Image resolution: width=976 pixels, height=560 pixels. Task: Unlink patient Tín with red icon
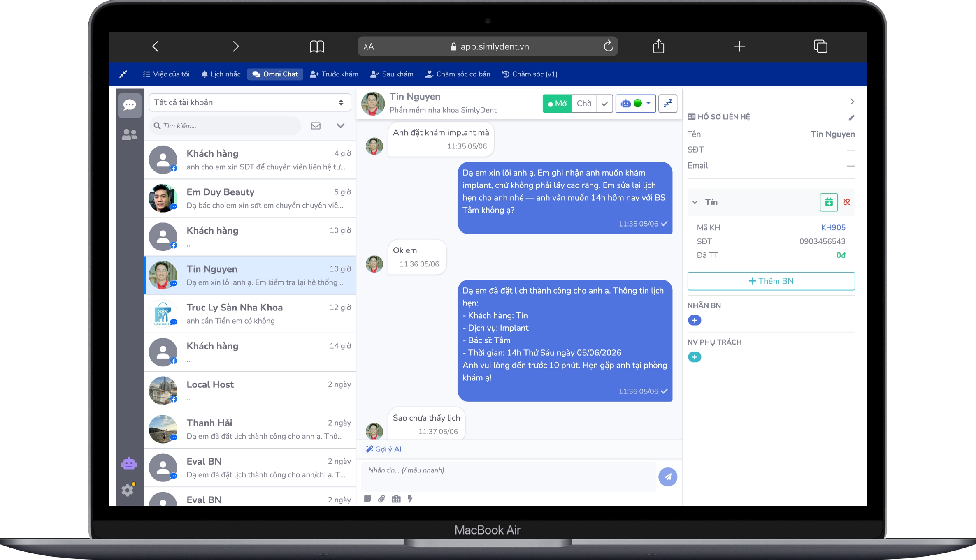click(x=846, y=202)
